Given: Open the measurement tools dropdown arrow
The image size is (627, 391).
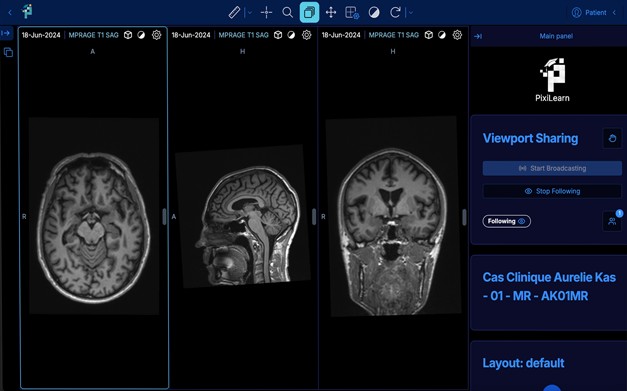Looking at the screenshot, I should coord(250,12).
